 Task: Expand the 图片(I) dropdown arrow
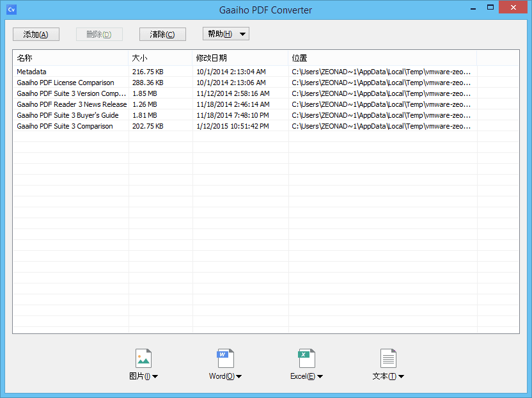pos(155,377)
